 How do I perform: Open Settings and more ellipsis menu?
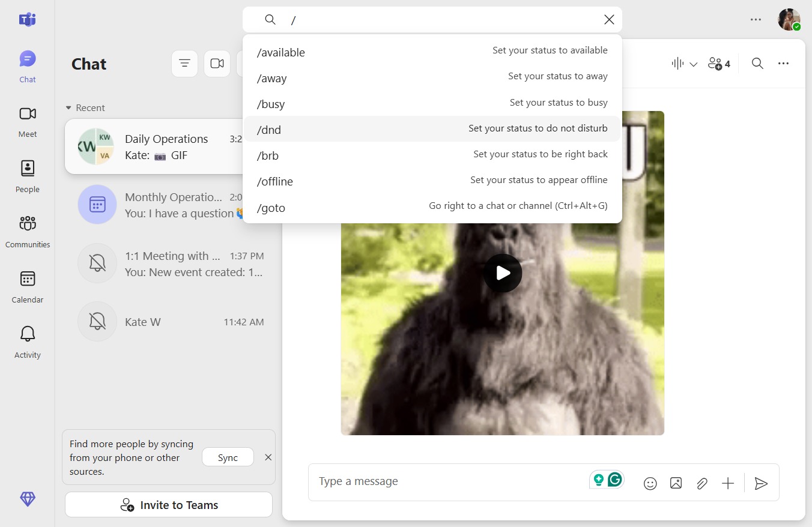point(756,20)
